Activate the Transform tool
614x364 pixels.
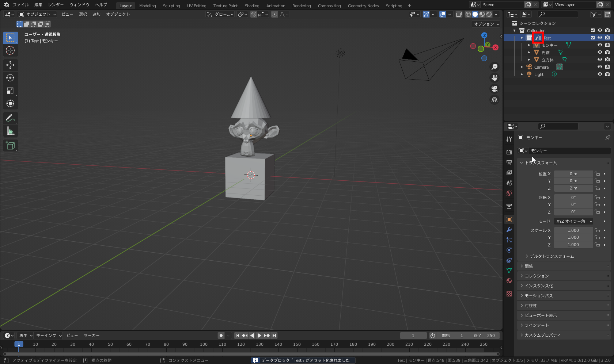click(x=10, y=103)
